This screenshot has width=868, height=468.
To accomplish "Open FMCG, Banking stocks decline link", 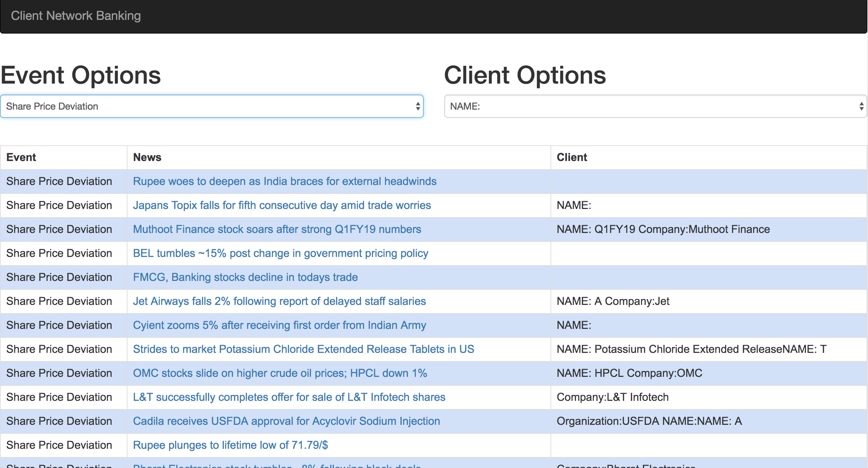I will click(x=245, y=277).
